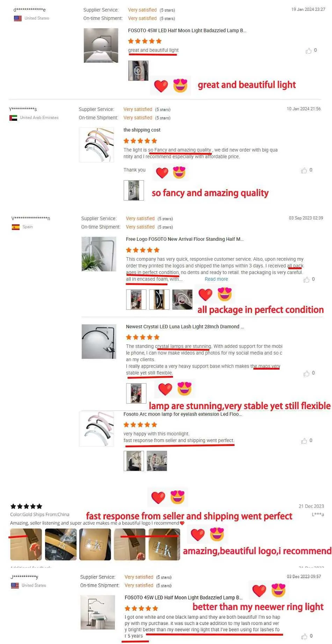Open Free Logo FOSOTO Floor Standing product
Viewport: 332px width, 644px height.
tap(185, 239)
